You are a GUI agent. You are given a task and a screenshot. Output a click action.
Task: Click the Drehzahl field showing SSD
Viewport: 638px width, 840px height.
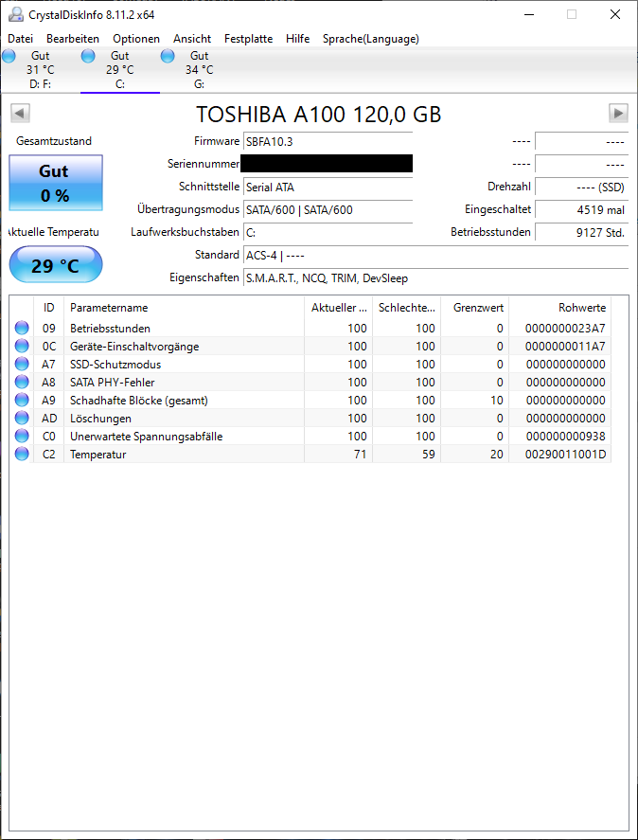pos(581,188)
